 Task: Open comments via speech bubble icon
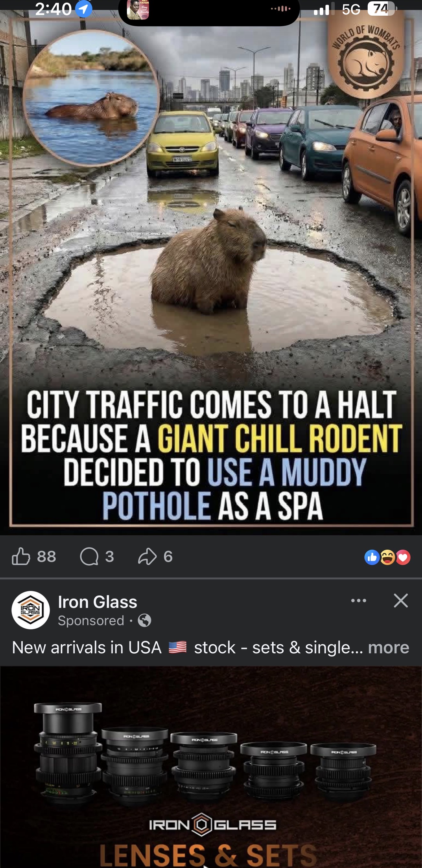coord(89,556)
